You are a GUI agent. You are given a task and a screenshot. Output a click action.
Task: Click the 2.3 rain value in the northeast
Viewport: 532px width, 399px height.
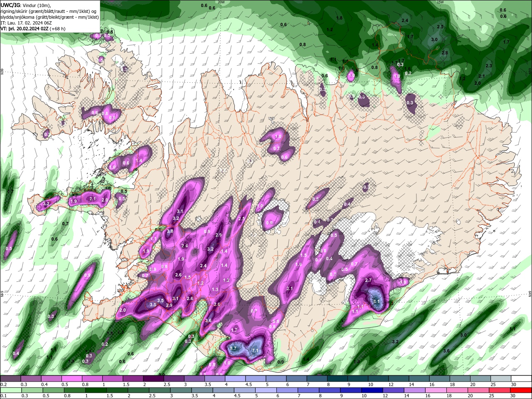coord(489,66)
